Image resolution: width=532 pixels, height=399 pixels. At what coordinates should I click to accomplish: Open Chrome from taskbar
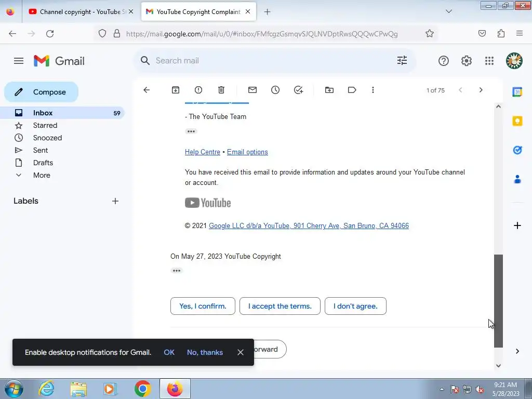pos(142,389)
